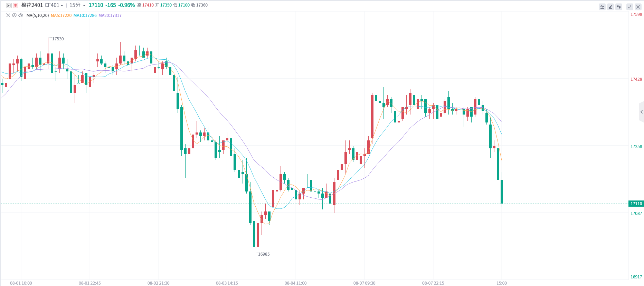Click the MA5:17220 legend value
This screenshot has width=644, height=286.
(x=61, y=16)
